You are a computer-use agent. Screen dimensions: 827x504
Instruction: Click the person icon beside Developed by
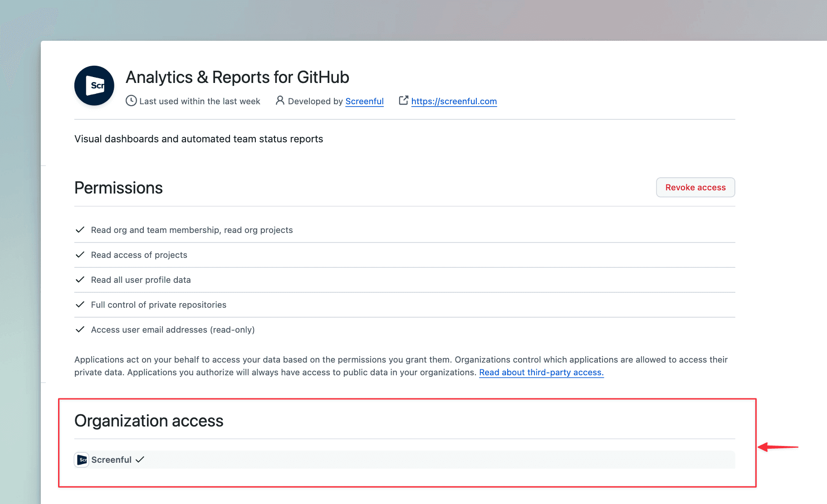[280, 101]
